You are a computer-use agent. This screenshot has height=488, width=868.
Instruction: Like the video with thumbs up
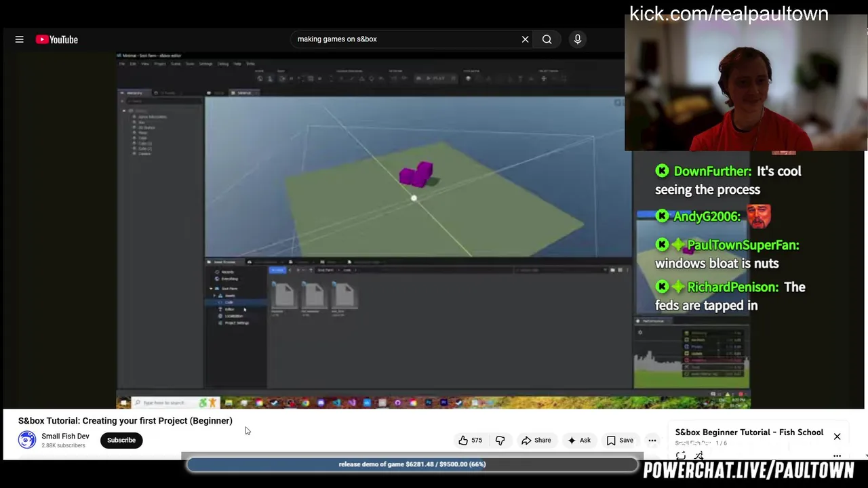pyautogui.click(x=470, y=441)
